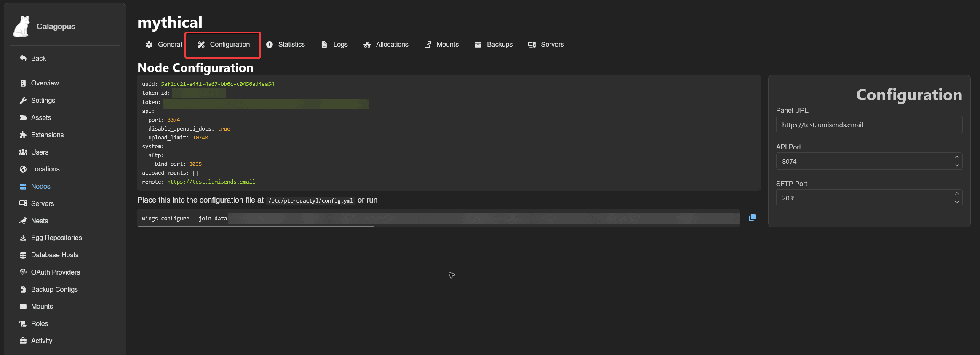This screenshot has width=980, height=355.
Task: Click the Calagopus logo icon
Action: [21, 27]
